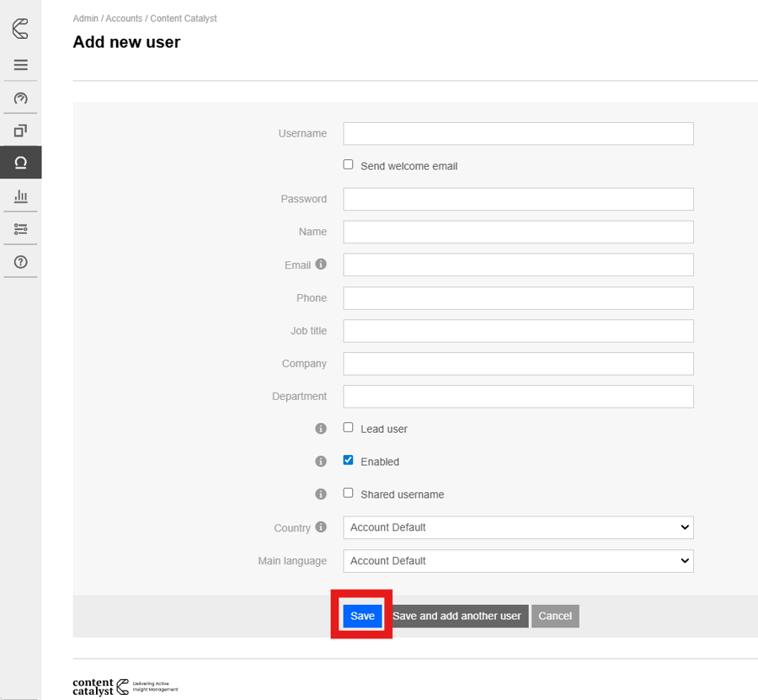Viewport: 758px width, 700px height.
Task: Open the Main language dropdown
Action: [518, 561]
